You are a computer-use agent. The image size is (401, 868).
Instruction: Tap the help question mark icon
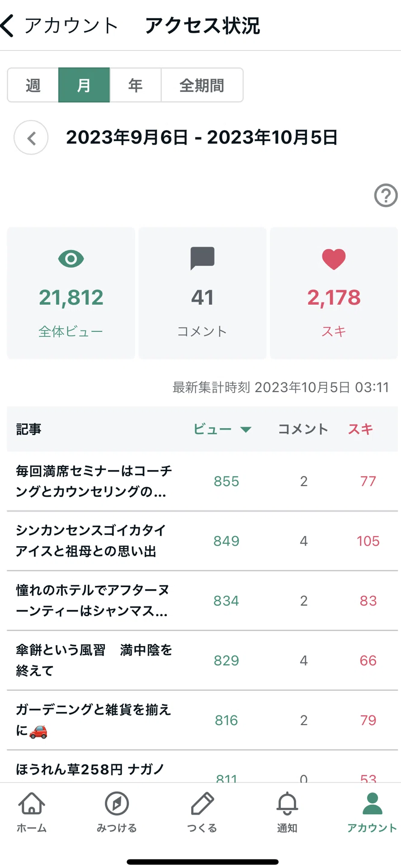(x=386, y=195)
